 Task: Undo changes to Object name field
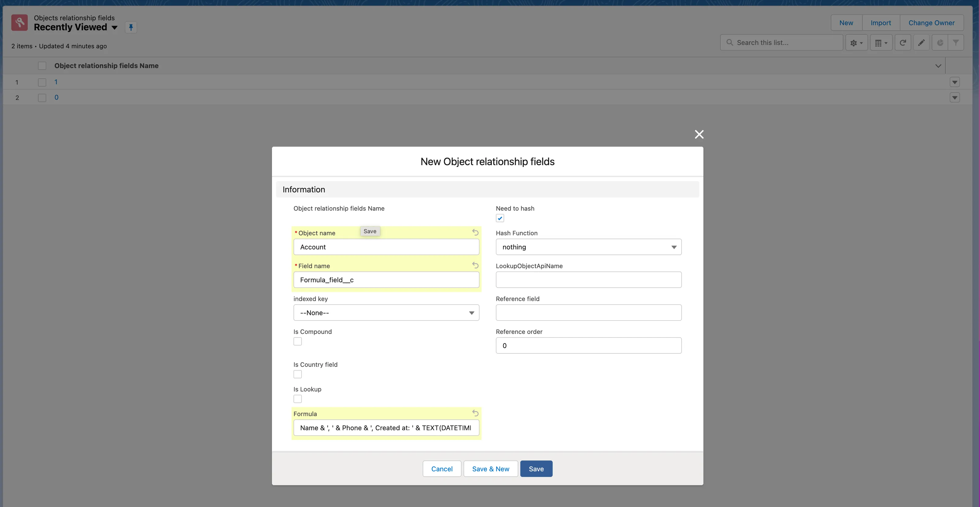(x=475, y=232)
